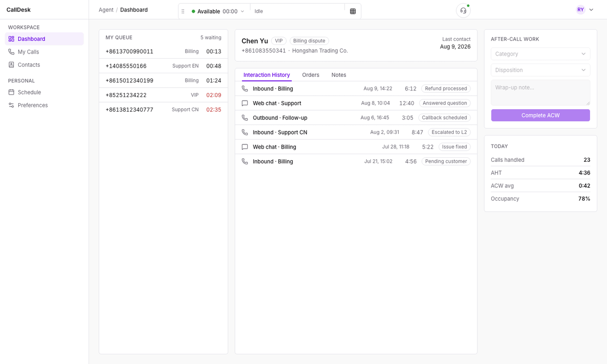Click the Complete ACW button
This screenshot has height=364, width=607.
click(x=540, y=115)
